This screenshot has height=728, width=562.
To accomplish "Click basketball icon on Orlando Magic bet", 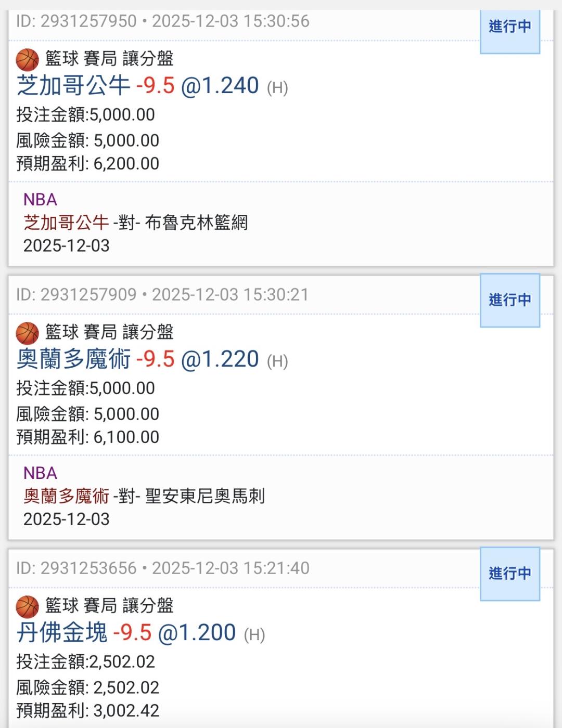I will pyautogui.click(x=27, y=333).
